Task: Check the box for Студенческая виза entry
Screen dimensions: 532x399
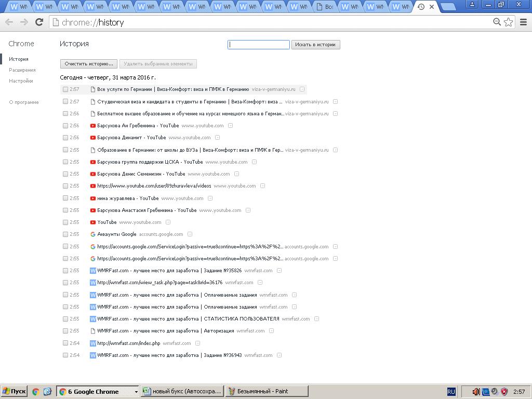Action: click(65, 101)
